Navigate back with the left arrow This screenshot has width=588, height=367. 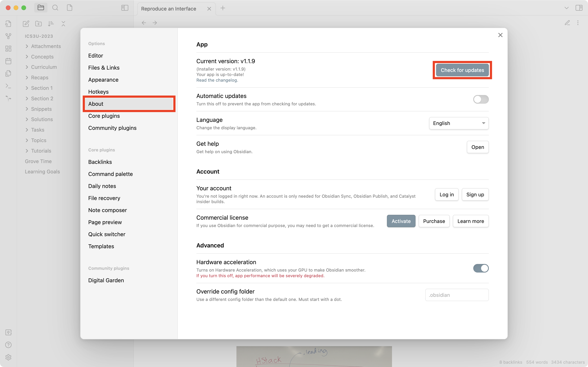point(144,23)
